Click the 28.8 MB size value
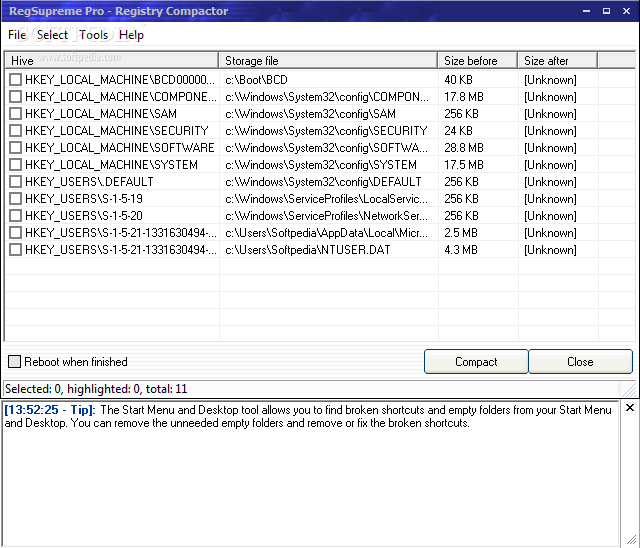Image resolution: width=640 pixels, height=548 pixels. pos(464,148)
